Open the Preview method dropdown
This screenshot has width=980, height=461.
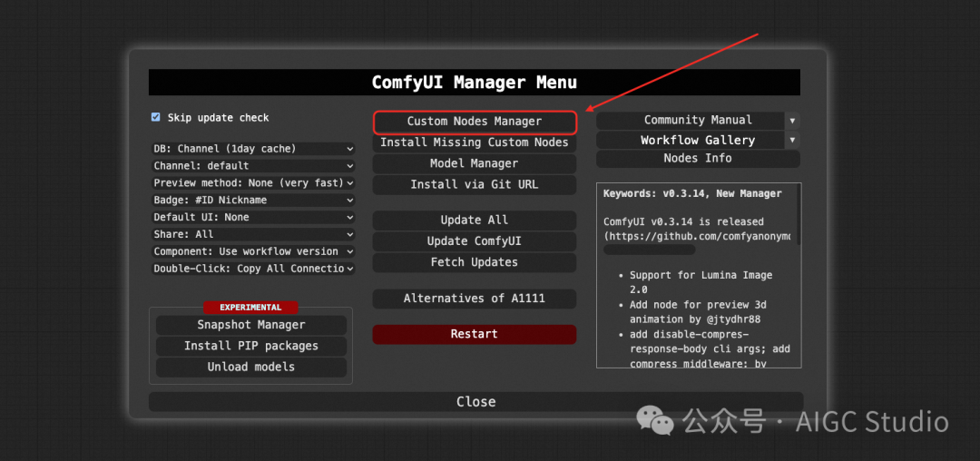[253, 183]
